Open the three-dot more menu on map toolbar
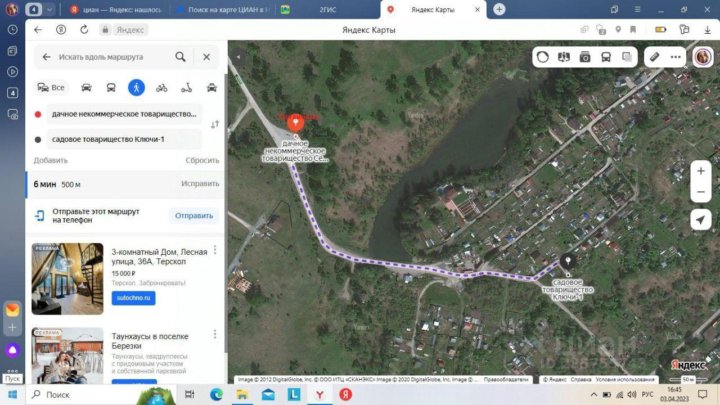This screenshot has width=720, height=405. (x=675, y=57)
